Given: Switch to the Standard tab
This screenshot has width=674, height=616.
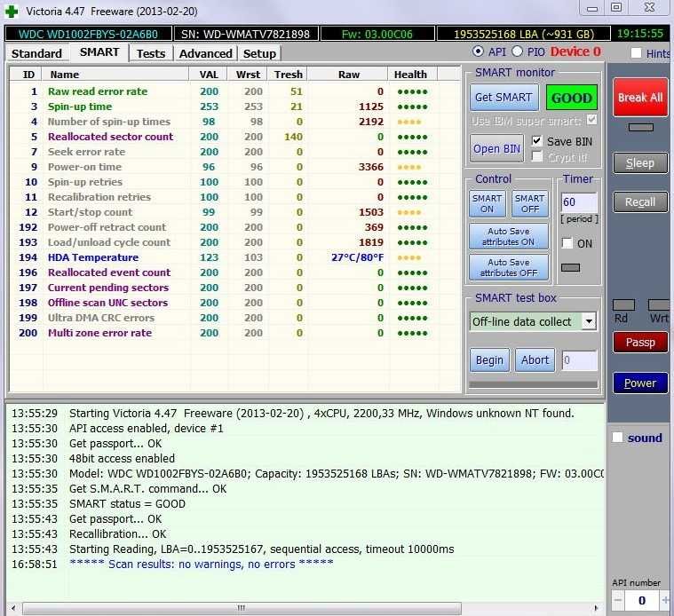Looking at the screenshot, I should point(36,53).
